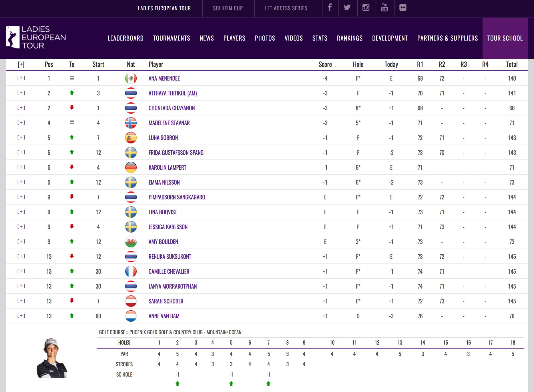Viewport: 534px width, 392px height.
Task: Click green birdie arrow under hole 7
Action: [x=268, y=383]
